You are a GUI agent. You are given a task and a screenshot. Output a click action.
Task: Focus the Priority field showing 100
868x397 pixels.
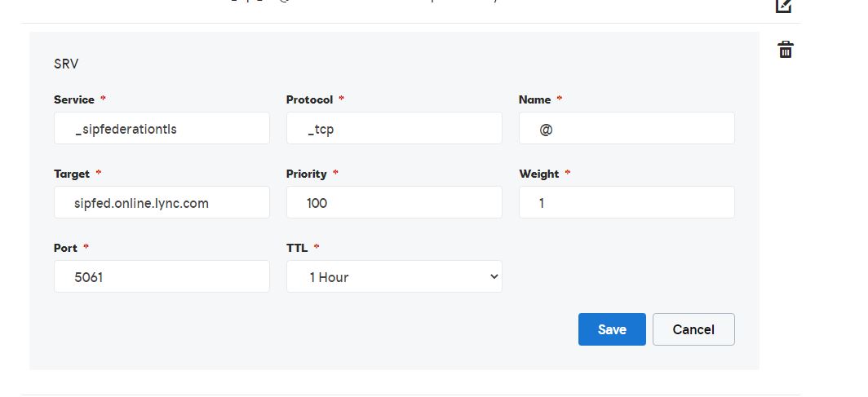click(x=394, y=203)
